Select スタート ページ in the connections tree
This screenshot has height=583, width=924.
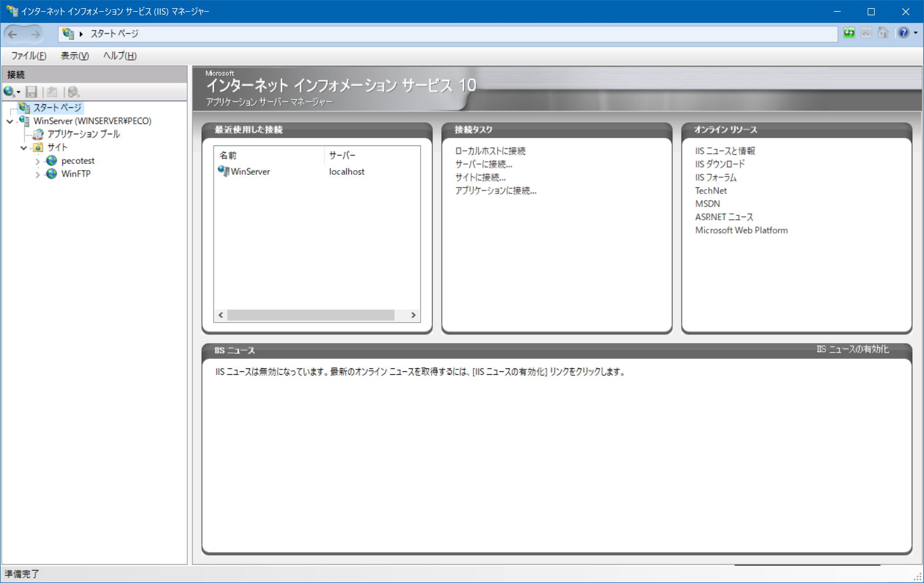tap(57, 107)
